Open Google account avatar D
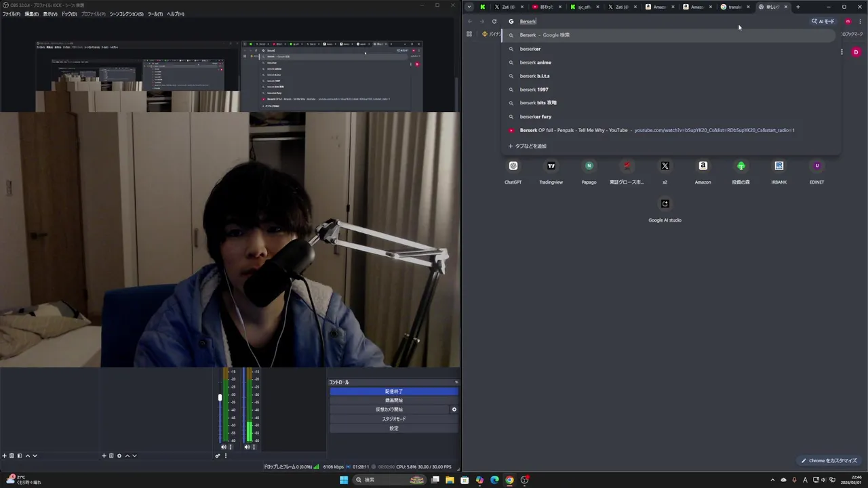Screen dimensions: 868x488 pyautogui.click(x=856, y=52)
